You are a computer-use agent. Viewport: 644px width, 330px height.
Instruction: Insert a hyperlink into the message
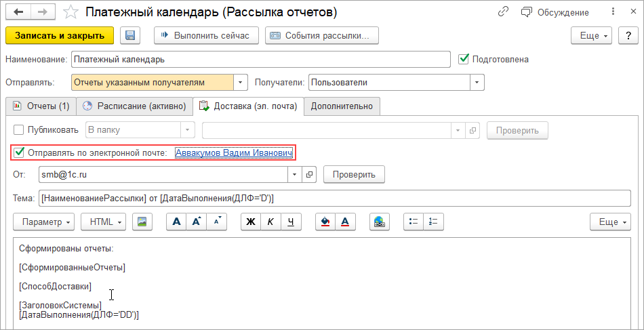pyautogui.click(x=380, y=222)
